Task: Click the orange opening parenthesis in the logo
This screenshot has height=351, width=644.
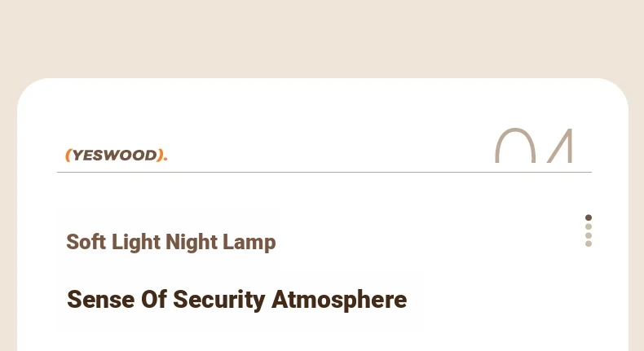Action: (x=68, y=156)
